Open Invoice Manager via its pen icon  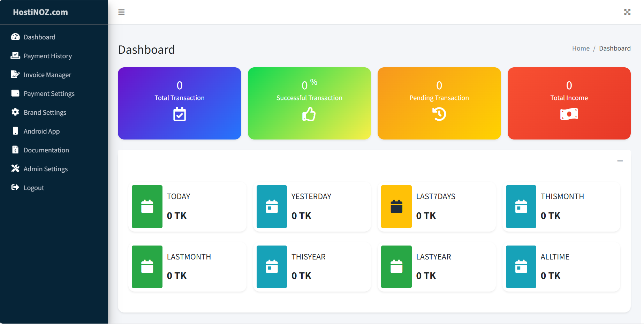[x=15, y=74]
